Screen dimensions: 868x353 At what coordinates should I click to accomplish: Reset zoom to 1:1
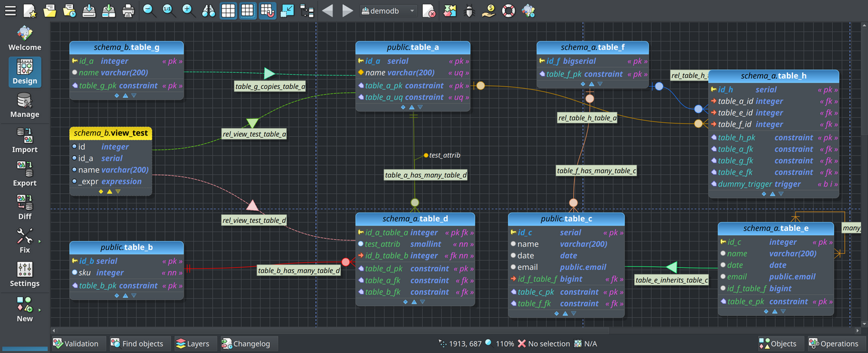click(x=169, y=11)
